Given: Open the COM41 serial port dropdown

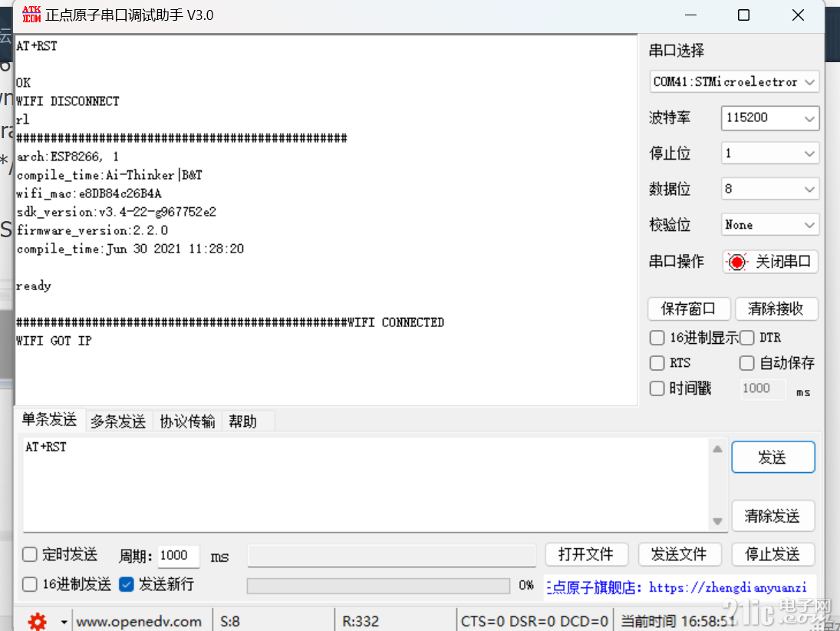Looking at the screenshot, I should point(734,82).
